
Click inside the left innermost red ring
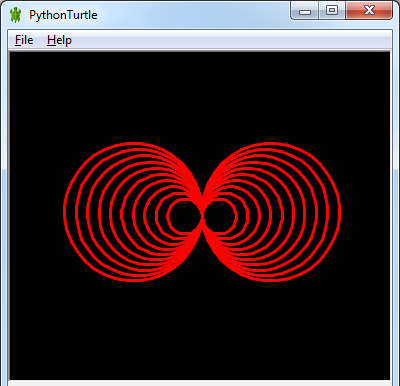point(184,216)
